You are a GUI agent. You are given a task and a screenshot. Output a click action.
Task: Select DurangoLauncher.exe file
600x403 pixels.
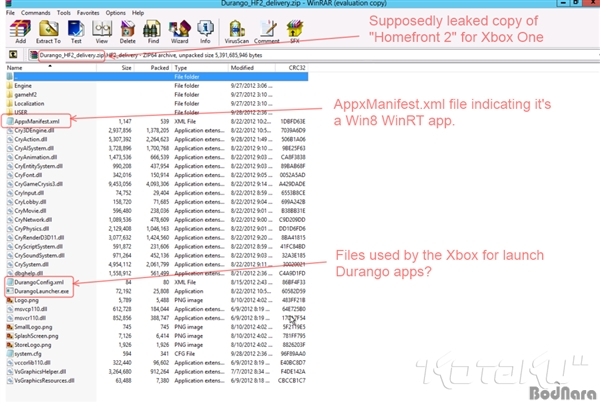click(x=41, y=291)
